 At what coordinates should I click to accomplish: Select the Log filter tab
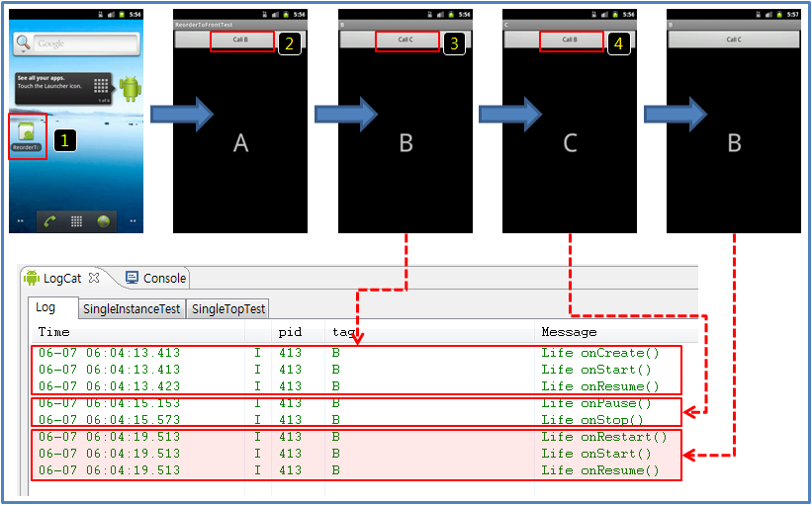pos(52,308)
